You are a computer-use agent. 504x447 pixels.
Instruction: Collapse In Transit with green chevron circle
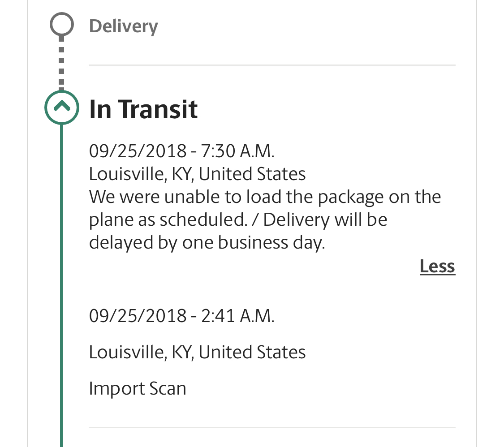(x=62, y=107)
